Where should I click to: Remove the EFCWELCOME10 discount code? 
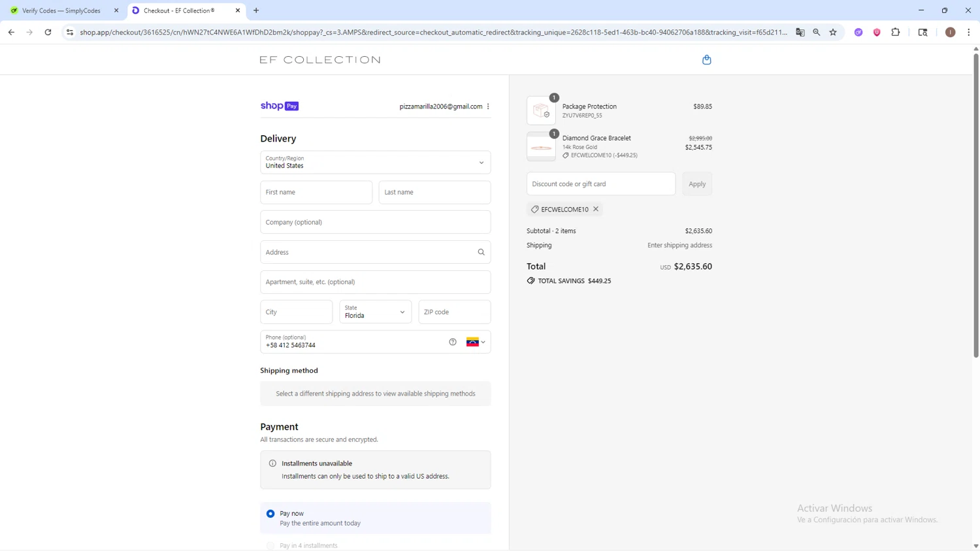click(596, 209)
